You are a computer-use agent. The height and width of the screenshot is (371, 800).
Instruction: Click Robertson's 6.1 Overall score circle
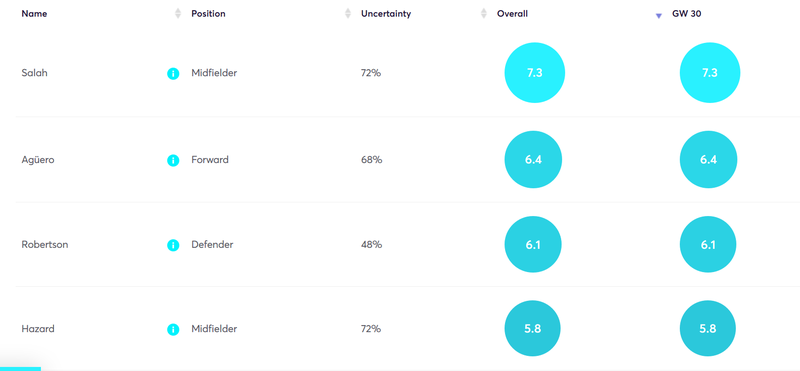pos(533,244)
